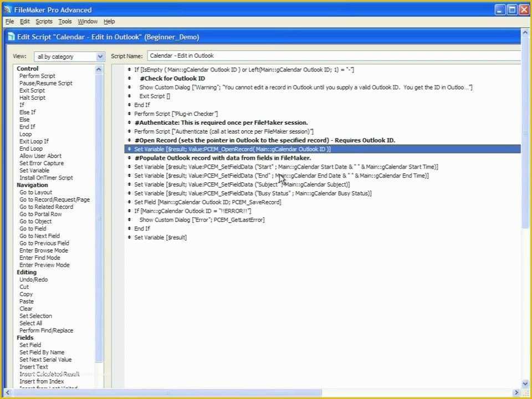Select the Enter Find Mode step
The height and width of the screenshot is (399, 532).
[40, 258]
